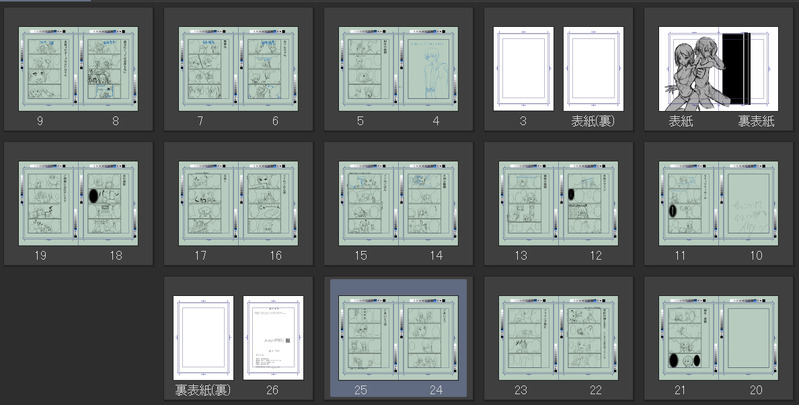Select the blank page 3 thumbnail
Screen dimensions: 799x405
[x=523, y=69]
